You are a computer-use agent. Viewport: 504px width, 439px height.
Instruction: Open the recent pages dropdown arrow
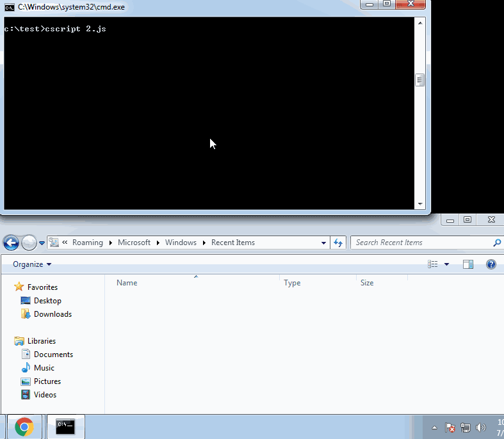(42, 243)
